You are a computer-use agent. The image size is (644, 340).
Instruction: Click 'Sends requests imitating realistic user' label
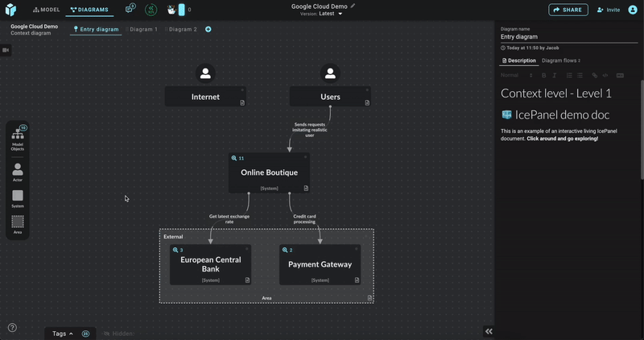tap(310, 130)
